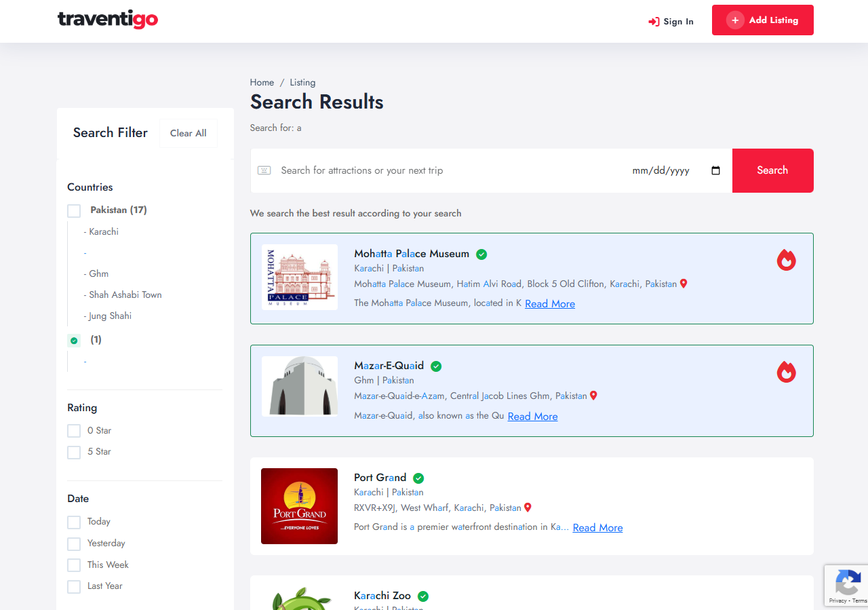Select Shah Ashabi Town city filter
868x610 pixels.
point(125,294)
